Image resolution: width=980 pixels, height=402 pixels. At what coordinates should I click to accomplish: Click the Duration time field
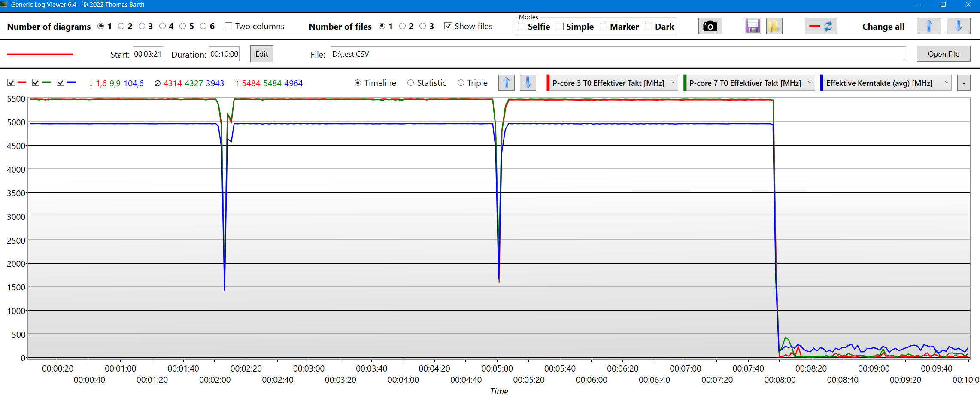point(224,54)
